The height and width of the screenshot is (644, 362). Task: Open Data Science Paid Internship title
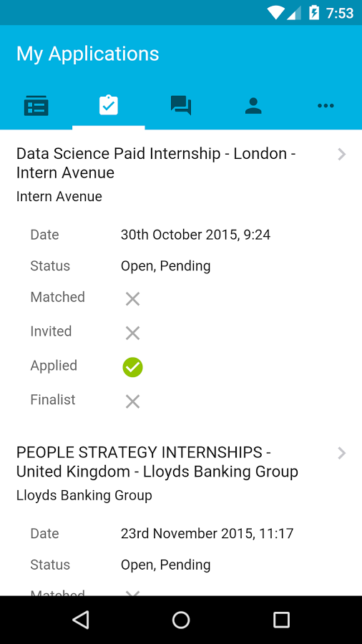[x=156, y=163]
